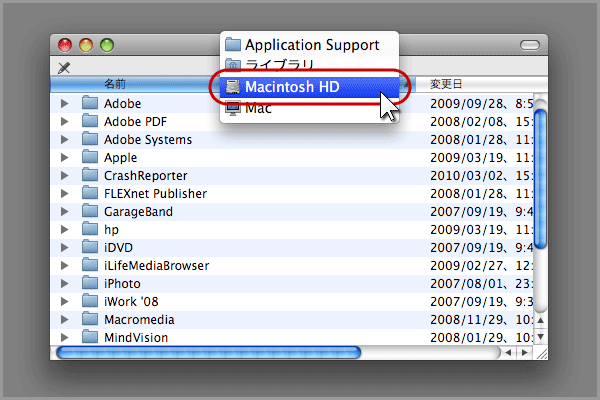Close the window with red button

(65, 45)
